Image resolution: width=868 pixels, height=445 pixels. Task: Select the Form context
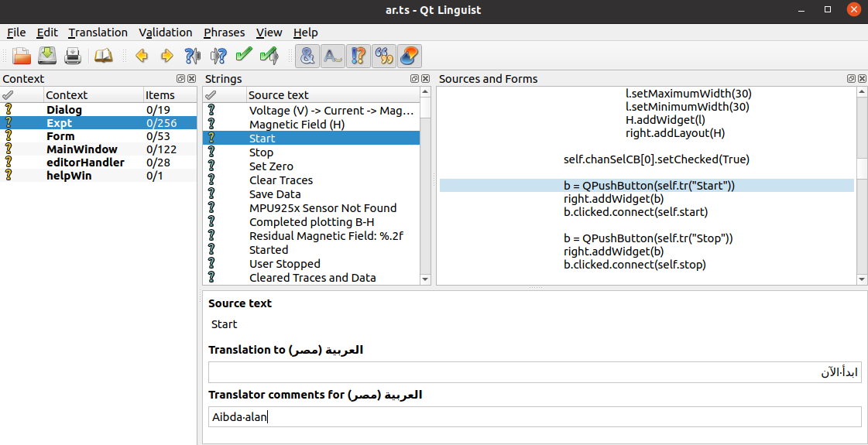pos(98,136)
